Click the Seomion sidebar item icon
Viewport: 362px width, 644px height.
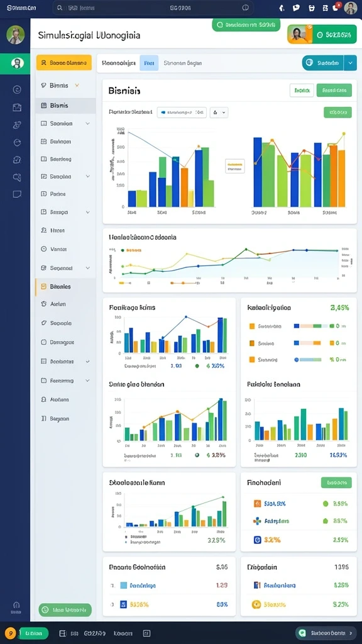point(44,123)
